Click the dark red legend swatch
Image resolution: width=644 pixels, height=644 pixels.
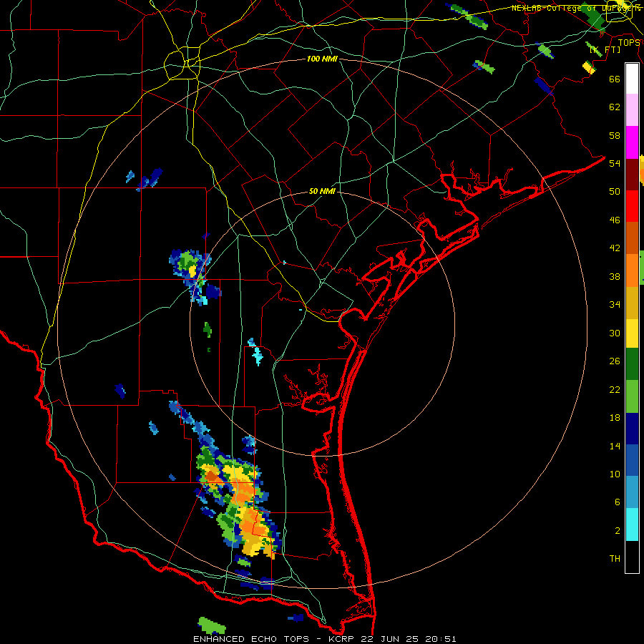(x=632, y=175)
